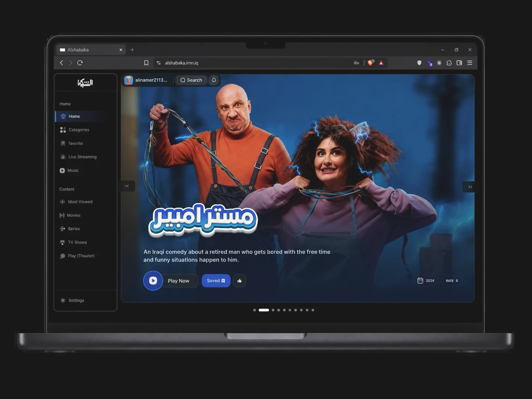This screenshot has width=532, height=399.
Task: Click the 2024 release year badge
Action: click(426, 281)
